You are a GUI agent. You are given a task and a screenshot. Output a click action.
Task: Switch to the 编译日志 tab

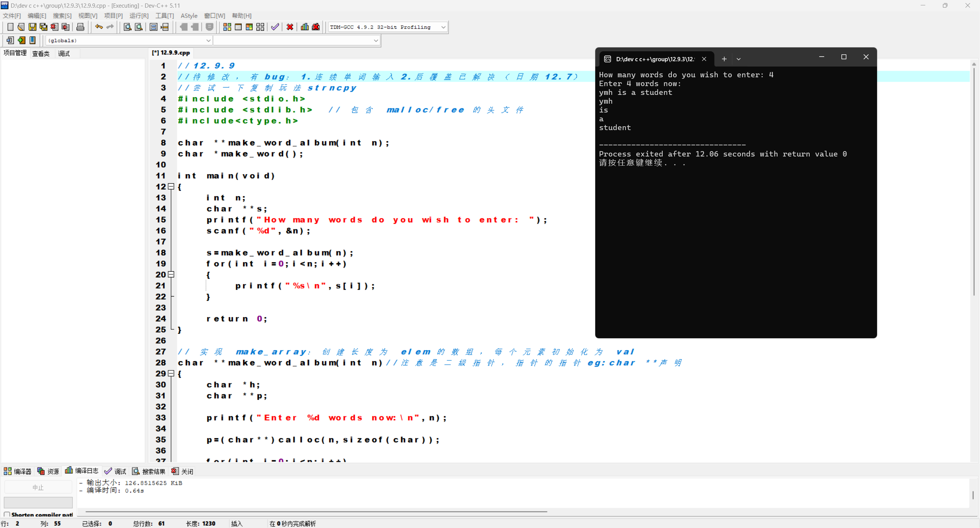(82, 471)
